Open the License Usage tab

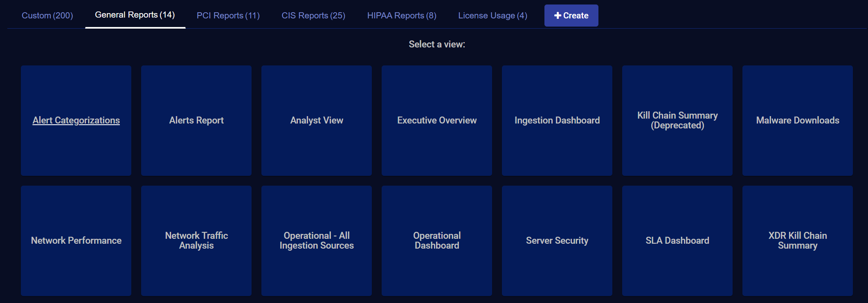(x=492, y=16)
